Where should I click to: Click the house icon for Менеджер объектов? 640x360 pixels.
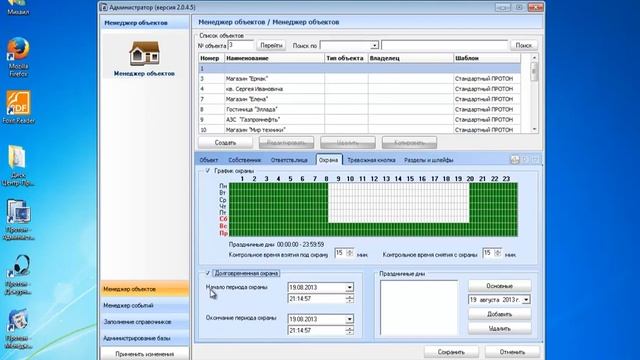coord(144,53)
